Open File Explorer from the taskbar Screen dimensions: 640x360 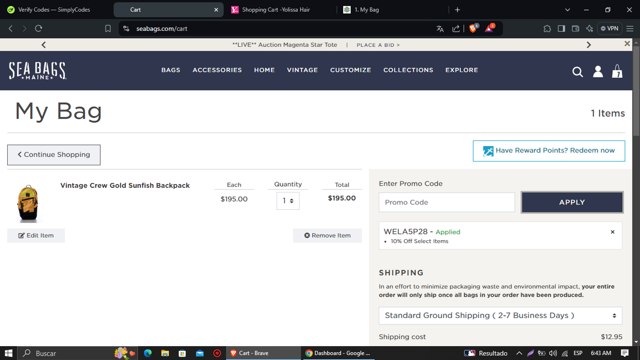[x=165, y=353]
